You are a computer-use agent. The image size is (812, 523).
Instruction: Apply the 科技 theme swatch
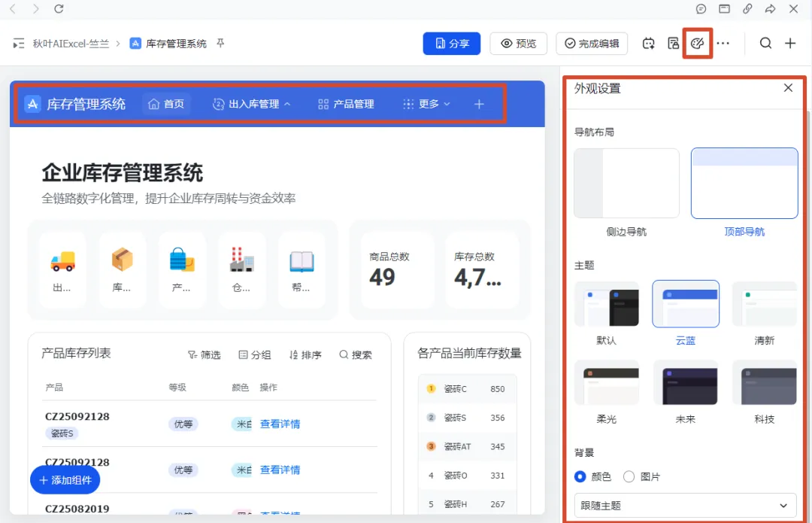(x=765, y=383)
